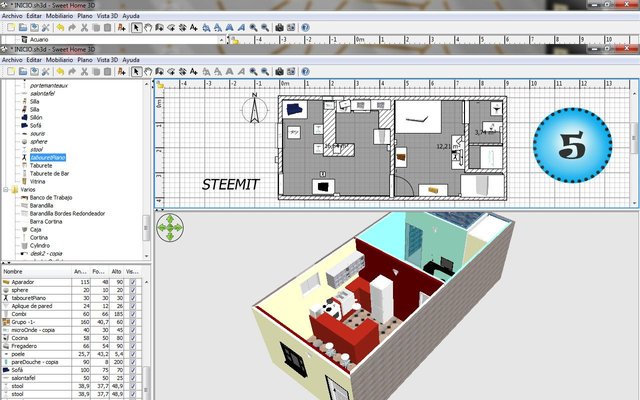Click Create photo camera icon in front toolbar

(x=279, y=71)
